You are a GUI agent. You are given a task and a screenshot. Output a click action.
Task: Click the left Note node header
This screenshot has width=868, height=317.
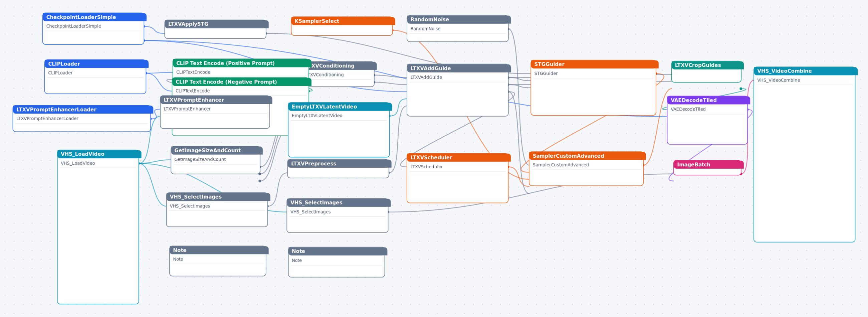219,250
